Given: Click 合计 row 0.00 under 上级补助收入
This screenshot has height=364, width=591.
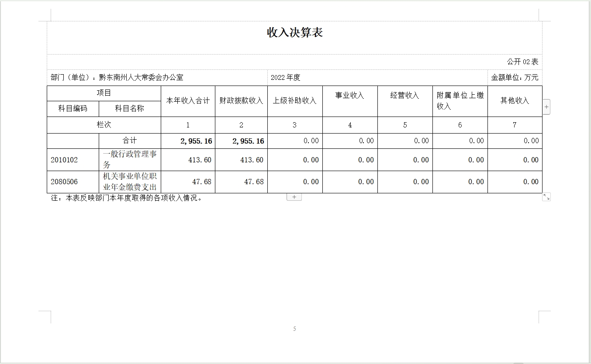Looking at the screenshot, I should click(x=311, y=141).
